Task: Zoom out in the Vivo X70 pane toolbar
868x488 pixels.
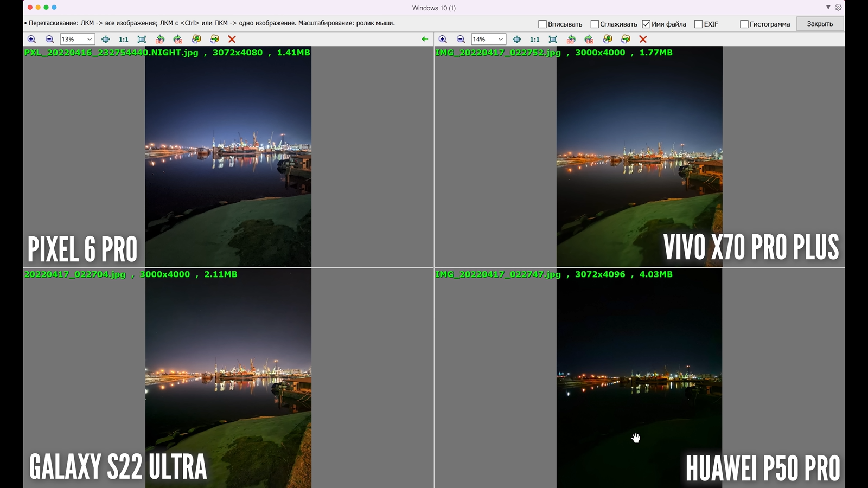Action: pos(461,39)
